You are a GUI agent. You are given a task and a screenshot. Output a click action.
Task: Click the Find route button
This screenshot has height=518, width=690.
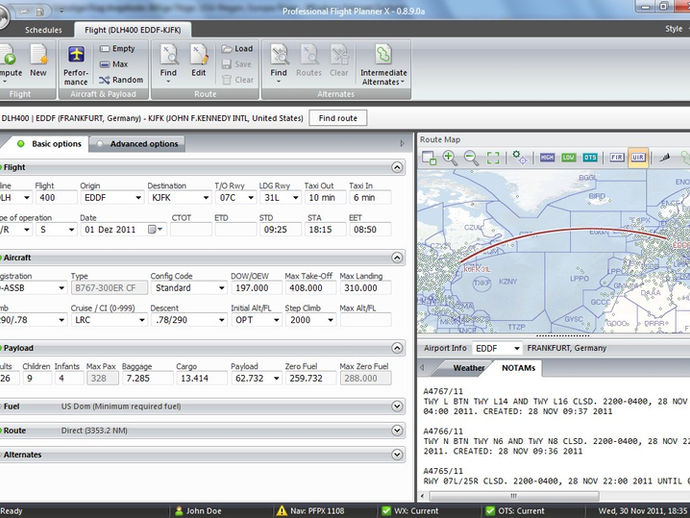[338, 118]
